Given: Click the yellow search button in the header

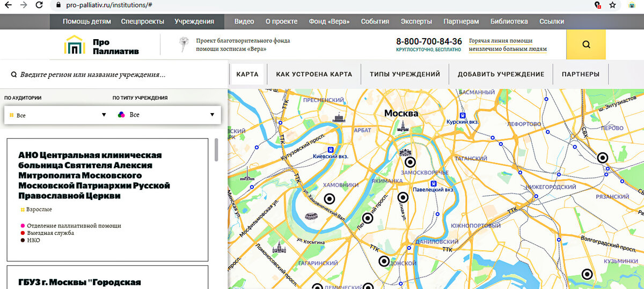Looking at the screenshot, I should pos(586,45).
